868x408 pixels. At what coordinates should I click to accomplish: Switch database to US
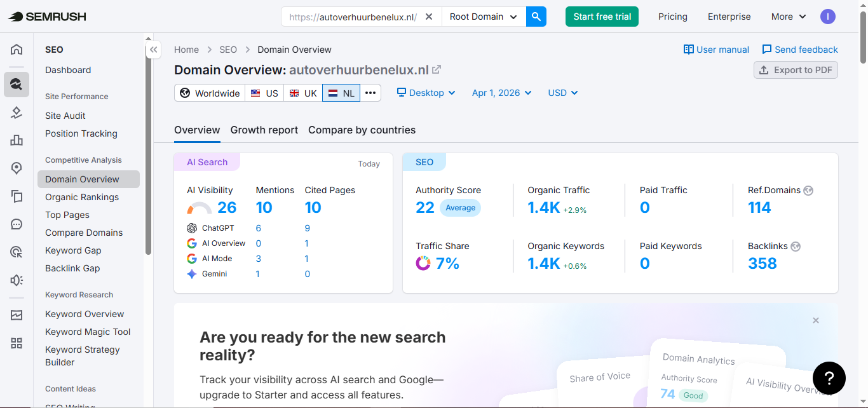click(264, 93)
